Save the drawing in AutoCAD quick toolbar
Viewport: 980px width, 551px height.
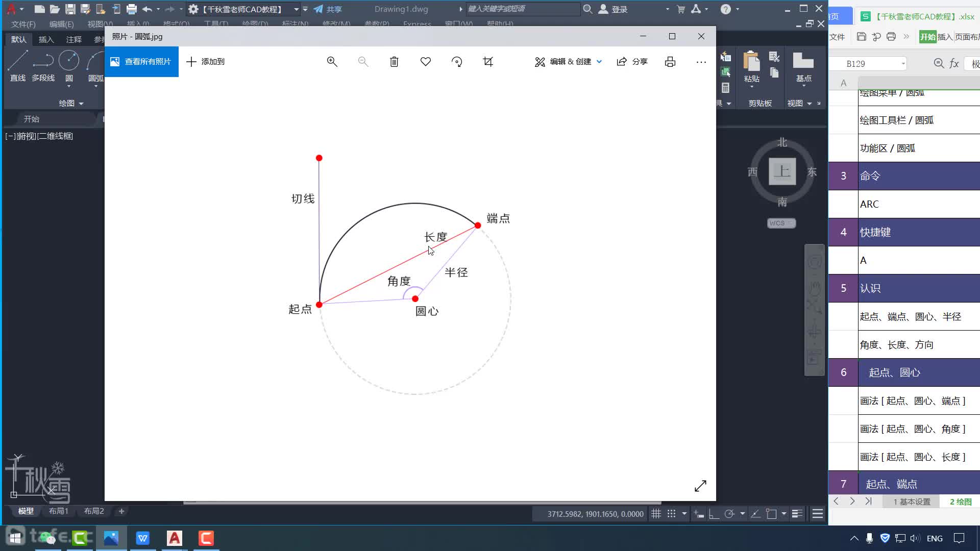pyautogui.click(x=70, y=9)
